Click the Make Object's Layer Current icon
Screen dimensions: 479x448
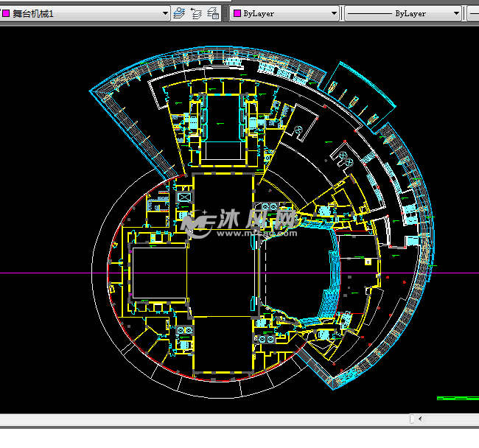(x=179, y=14)
